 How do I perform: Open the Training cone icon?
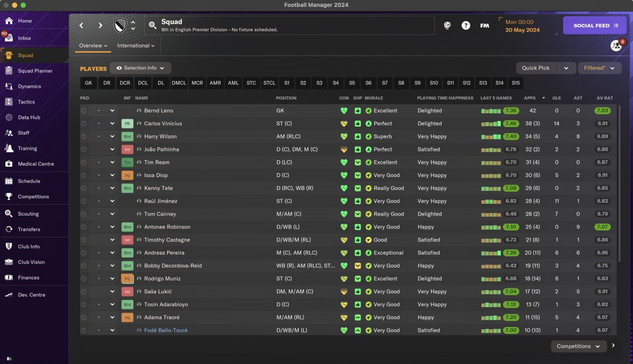coord(9,148)
